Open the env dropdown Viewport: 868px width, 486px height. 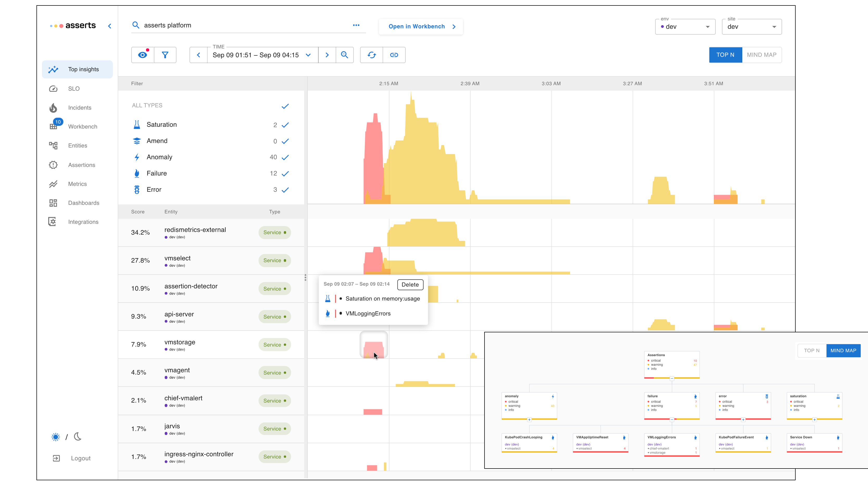[x=685, y=27]
